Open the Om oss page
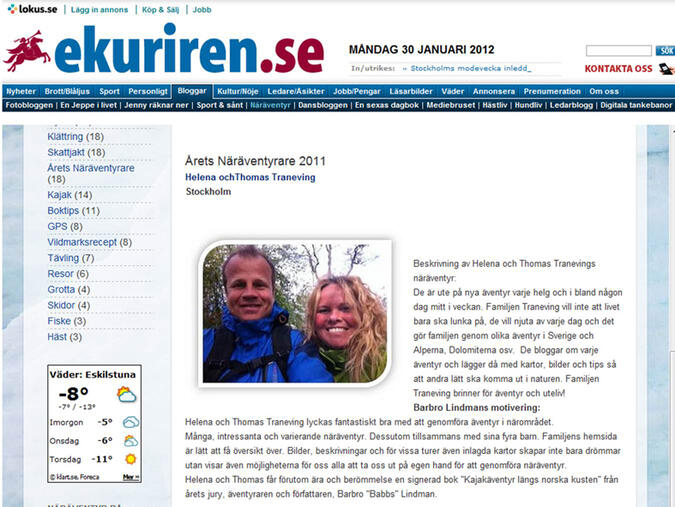The height and width of the screenshot is (507, 675). pos(604,91)
